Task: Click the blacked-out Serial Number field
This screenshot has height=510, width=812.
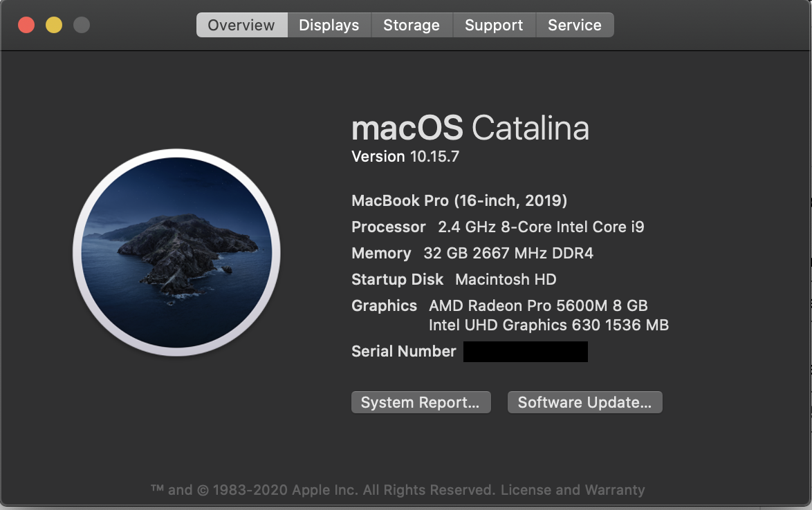Action: point(525,352)
